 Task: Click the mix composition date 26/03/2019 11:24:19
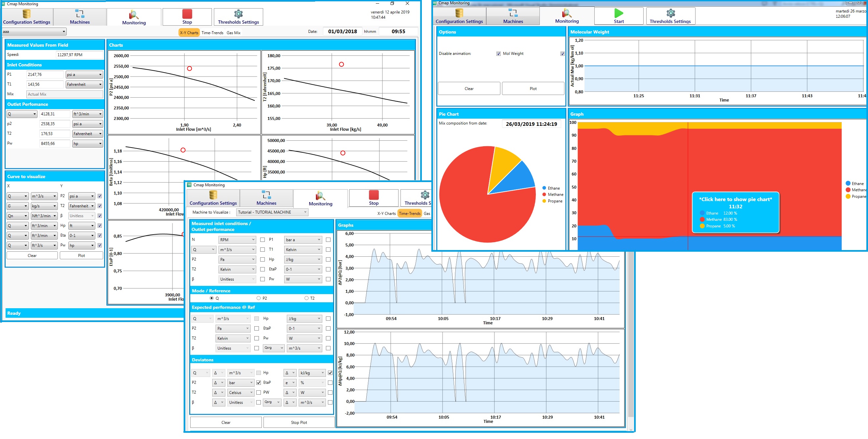click(x=531, y=124)
